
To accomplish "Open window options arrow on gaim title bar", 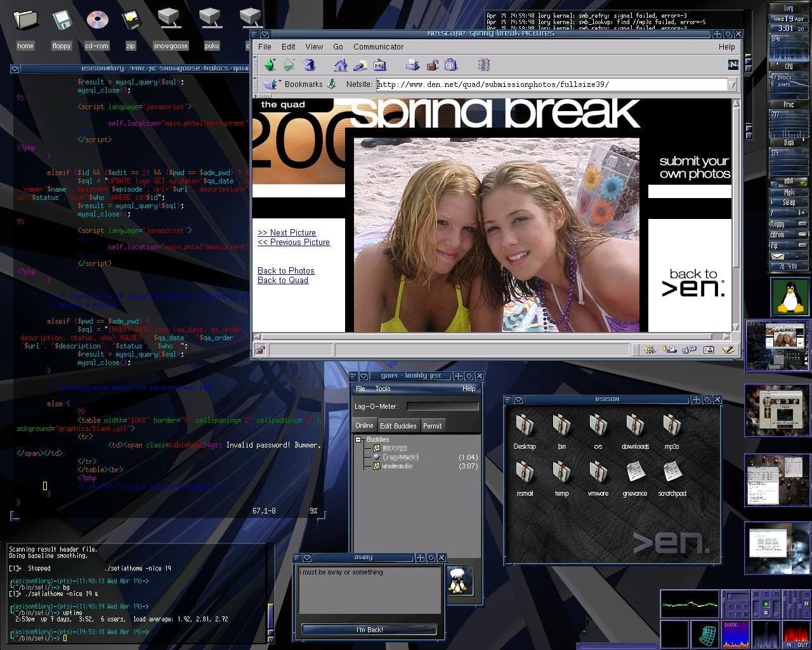I will coord(364,376).
